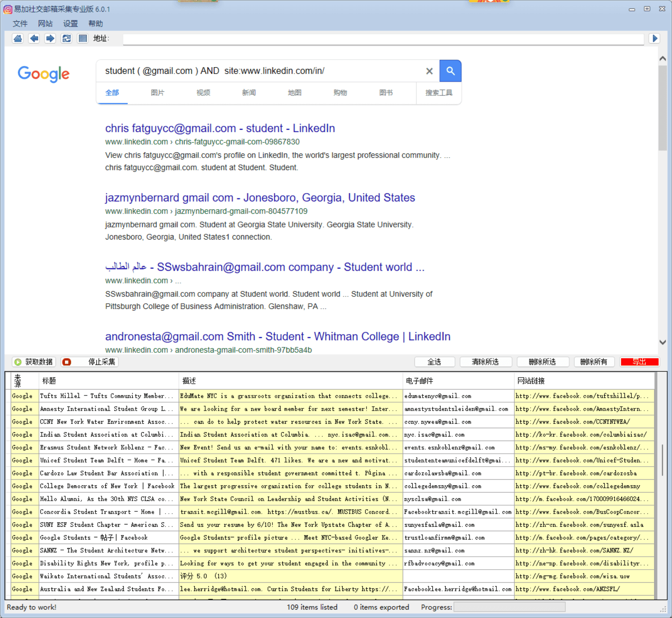Switch to the 图书 search tab

pyautogui.click(x=386, y=93)
